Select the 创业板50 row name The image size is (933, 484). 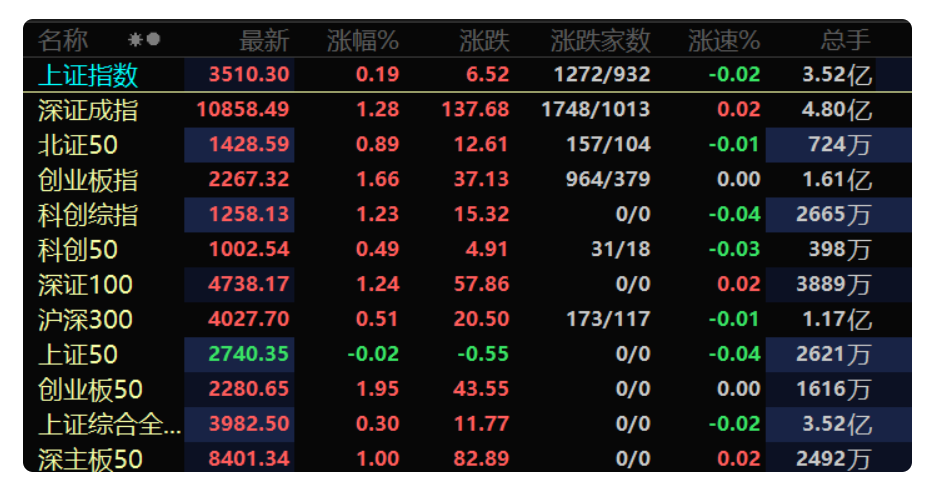coord(90,389)
